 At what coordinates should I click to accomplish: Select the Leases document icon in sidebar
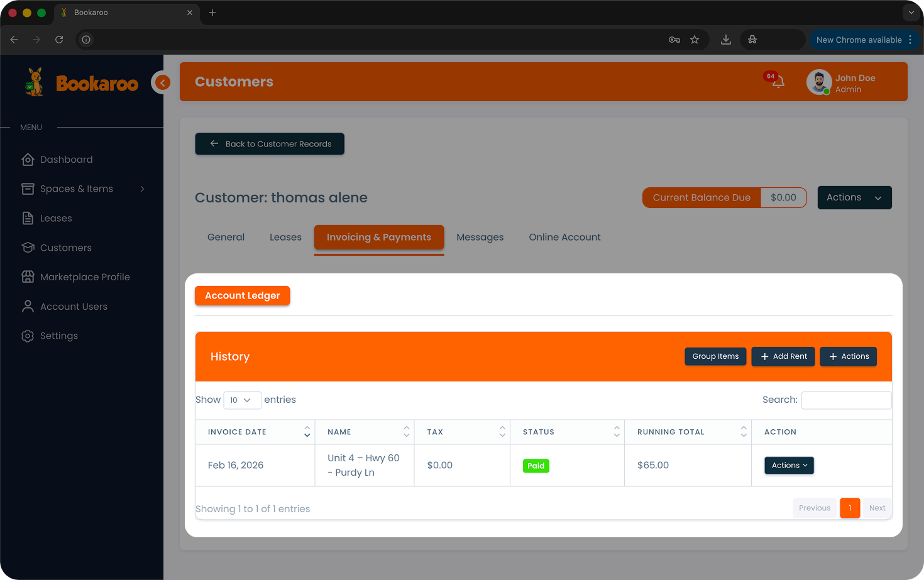tap(28, 218)
